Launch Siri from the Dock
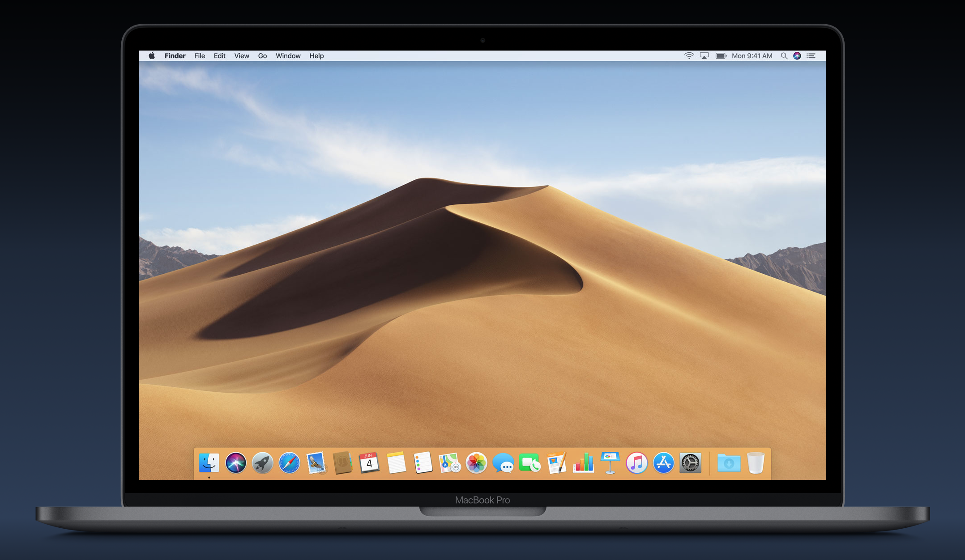965x560 pixels. click(236, 463)
